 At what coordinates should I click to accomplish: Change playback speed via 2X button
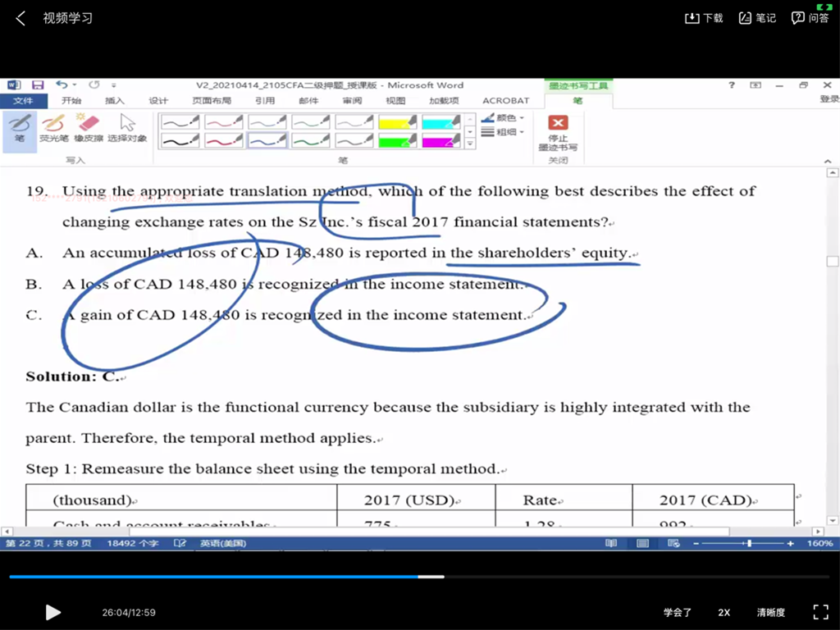[x=724, y=613]
